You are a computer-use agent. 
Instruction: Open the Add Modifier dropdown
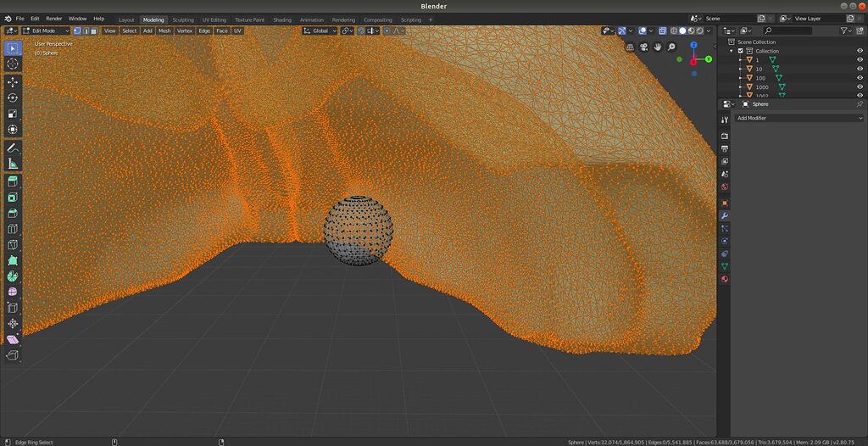(798, 118)
